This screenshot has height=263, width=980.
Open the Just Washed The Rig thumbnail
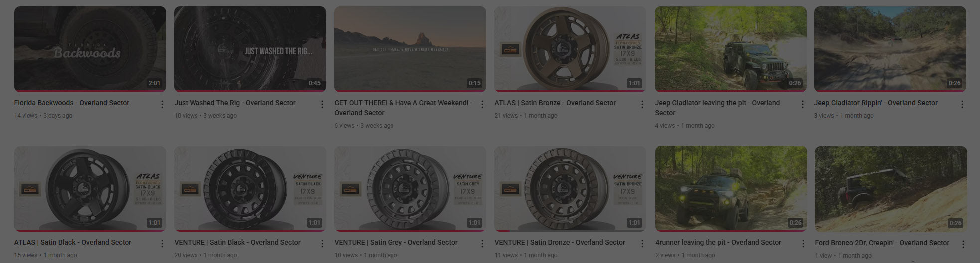pyautogui.click(x=250, y=49)
